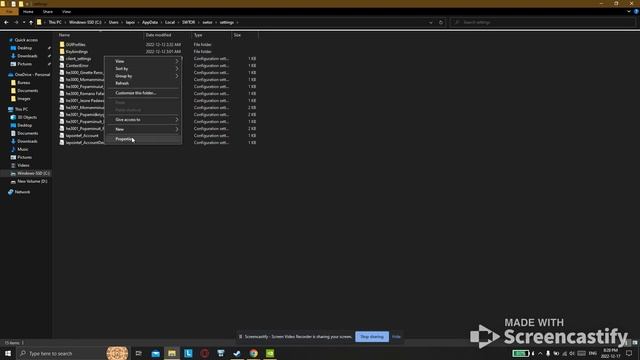Select Windows-SSD (C:) drive in sidebar
The width and height of the screenshot is (640, 360).
coord(33,173)
